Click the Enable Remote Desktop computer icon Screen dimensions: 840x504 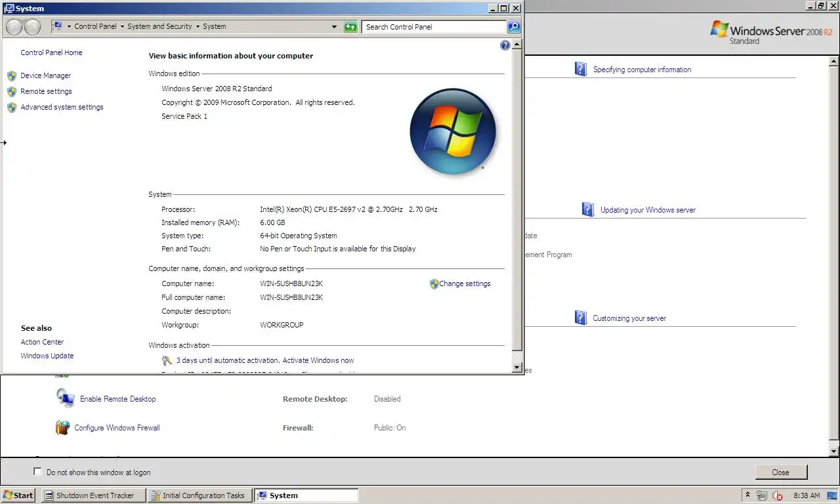(x=66, y=398)
